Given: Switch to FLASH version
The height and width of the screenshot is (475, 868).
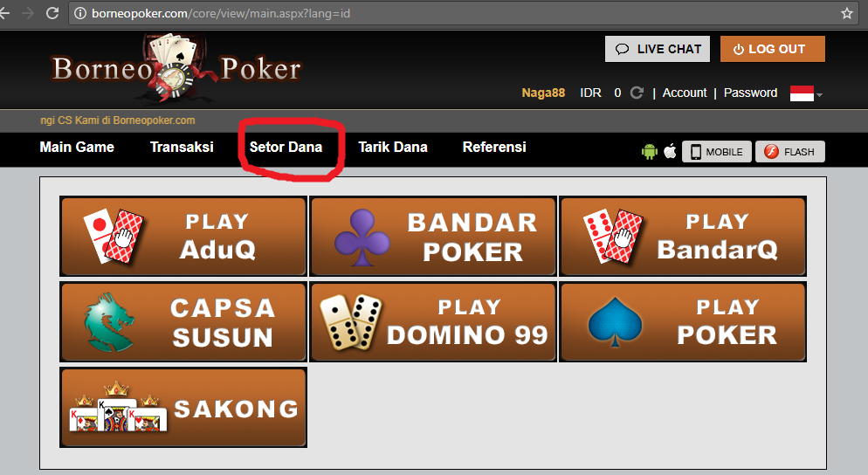Looking at the screenshot, I should click(x=790, y=152).
